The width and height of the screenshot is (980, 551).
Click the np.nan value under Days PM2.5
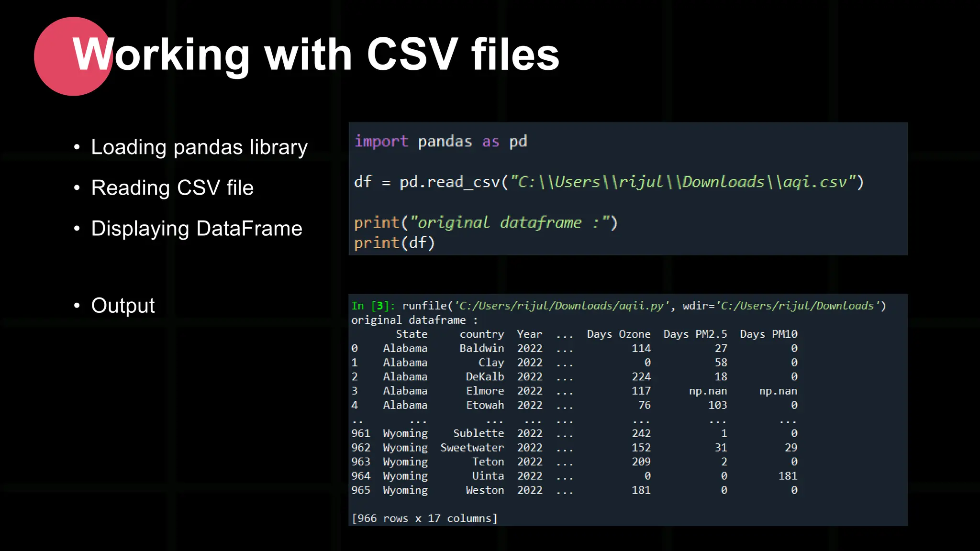tap(708, 391)
